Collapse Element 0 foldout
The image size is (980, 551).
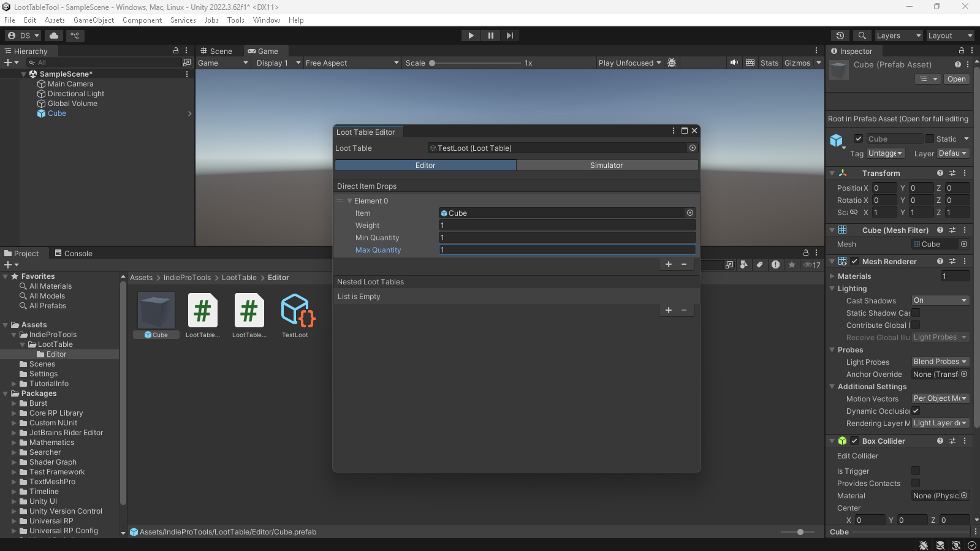pyautogui.click(x=349, y=201)
